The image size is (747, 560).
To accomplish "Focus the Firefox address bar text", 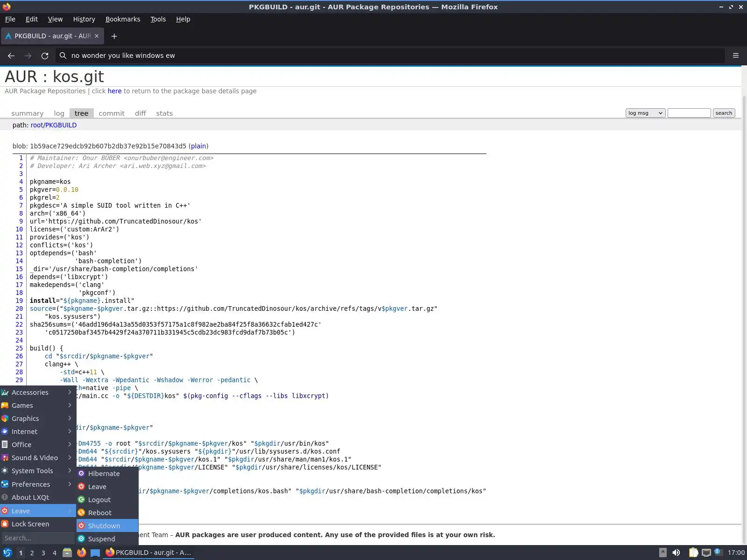I will pyautogui.click(x=123, y=56).
